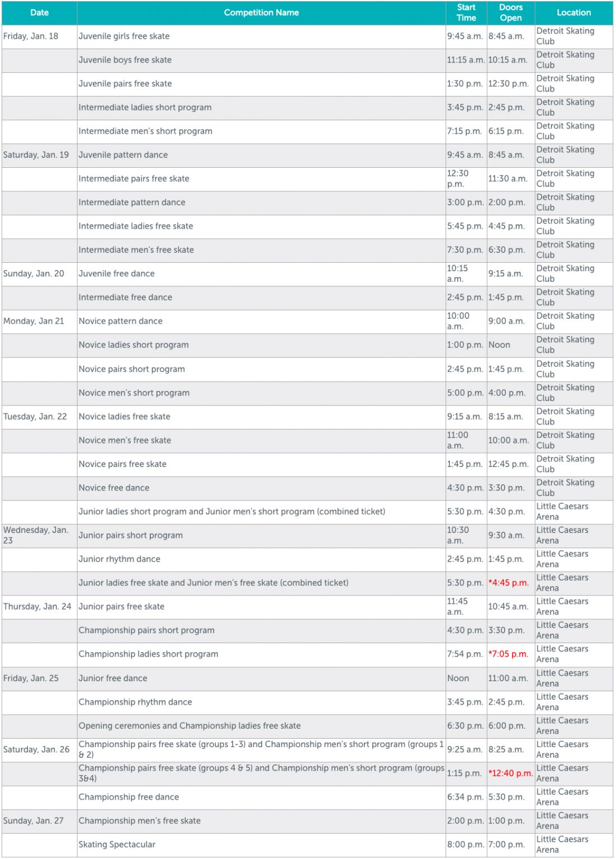Select the Championship men's free skate row
The height and width of the screenshot is (859, 616).
click(139, 821)
